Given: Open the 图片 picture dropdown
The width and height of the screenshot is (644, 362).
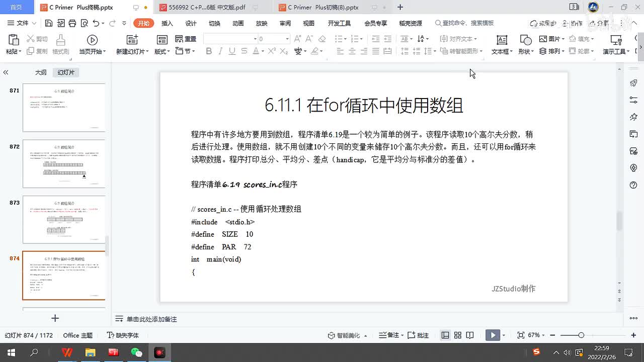Looking at the screenshot, I should click(x=552, y=39).
